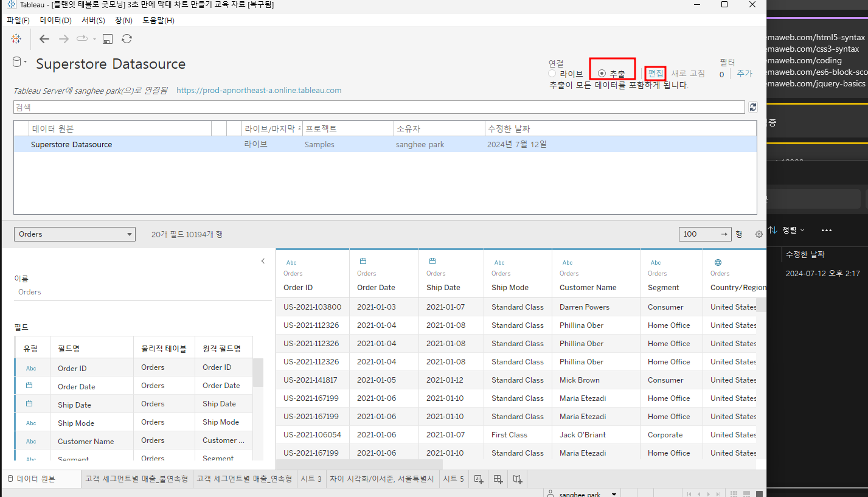
Task: Click the circular refresh data source toolbar icon
Action: pyautogui.click(x=127, y=39)
